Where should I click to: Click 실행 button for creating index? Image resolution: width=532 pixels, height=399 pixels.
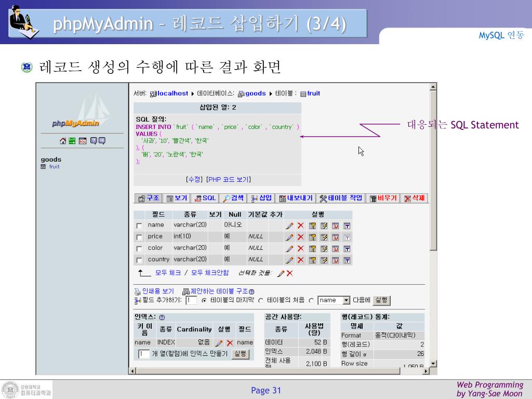coord(241,354)
